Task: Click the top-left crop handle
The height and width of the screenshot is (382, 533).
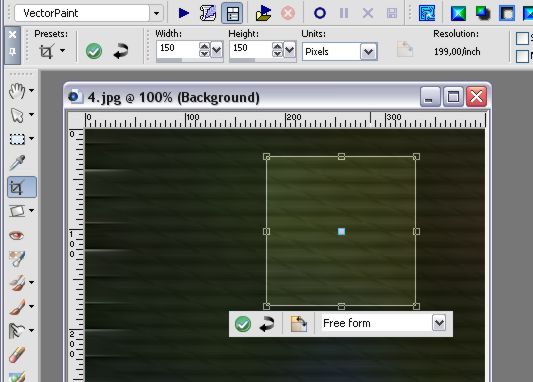Action: click(266, 156)
